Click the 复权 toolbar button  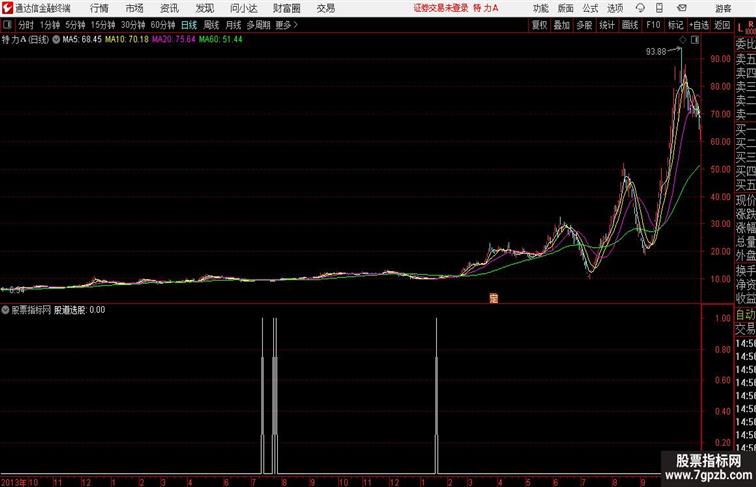(x=539, y=25)
